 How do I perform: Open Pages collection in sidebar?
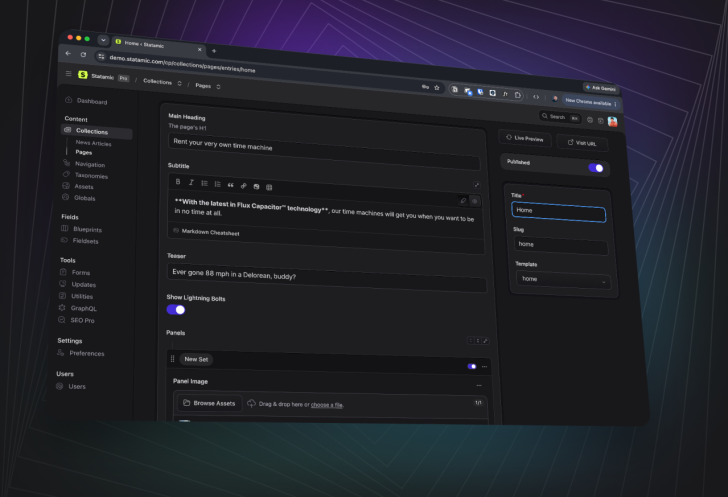pyautogui.click(x=84, y=152)
